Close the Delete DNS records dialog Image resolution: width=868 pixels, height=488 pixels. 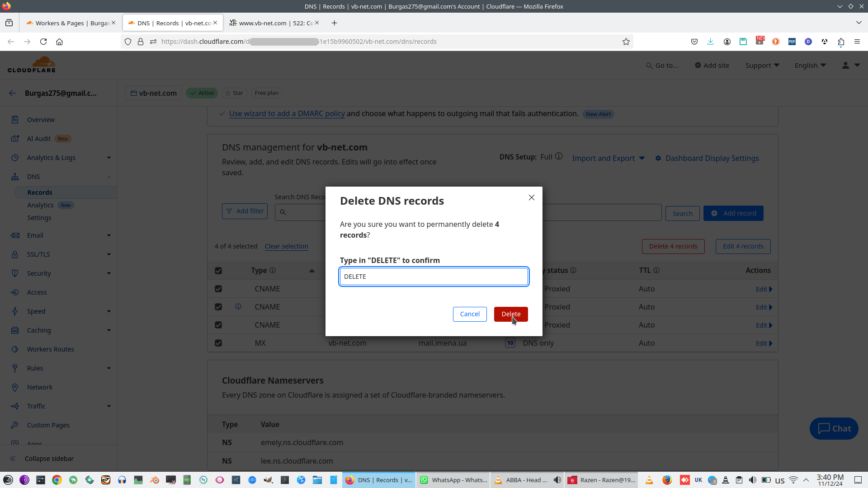point(532,197)
